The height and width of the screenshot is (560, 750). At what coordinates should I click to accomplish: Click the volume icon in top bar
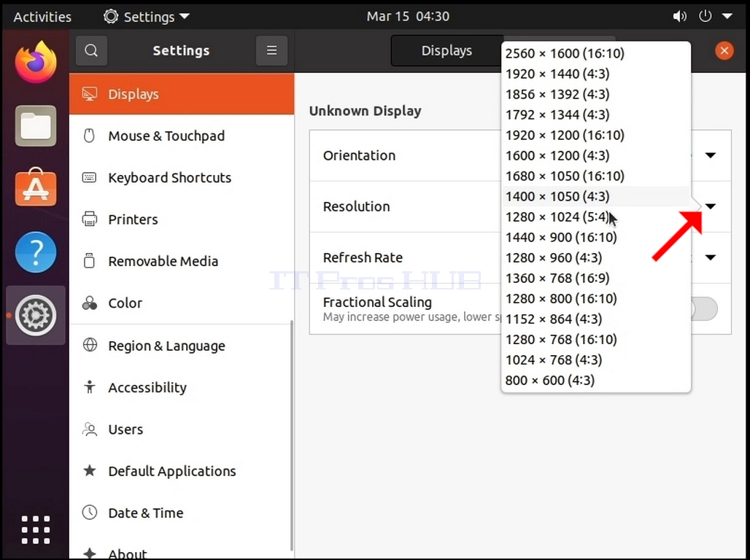click(679, 16)
